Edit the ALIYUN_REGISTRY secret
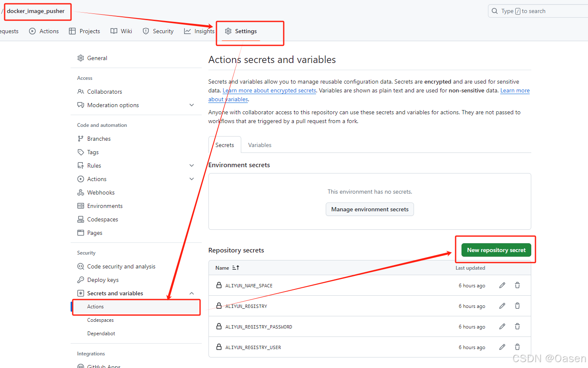This screenshot has height=368, width=588. click(x=502, y=306)
